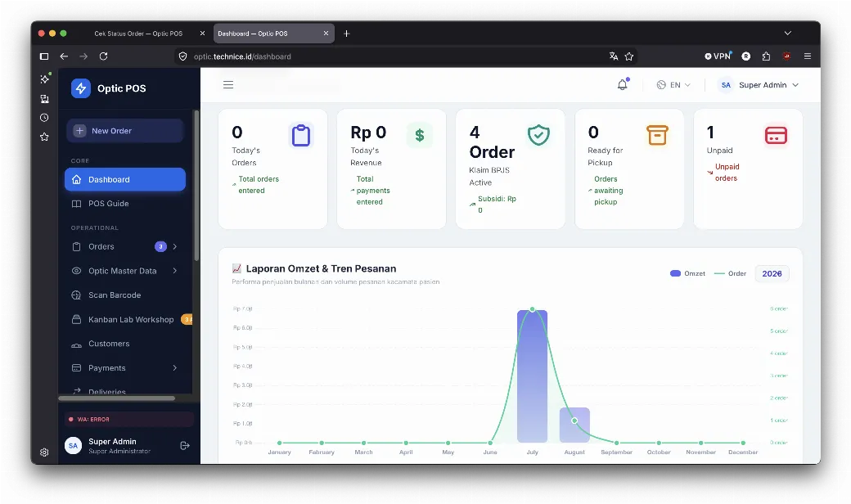Click the August revenue bar

574,425
